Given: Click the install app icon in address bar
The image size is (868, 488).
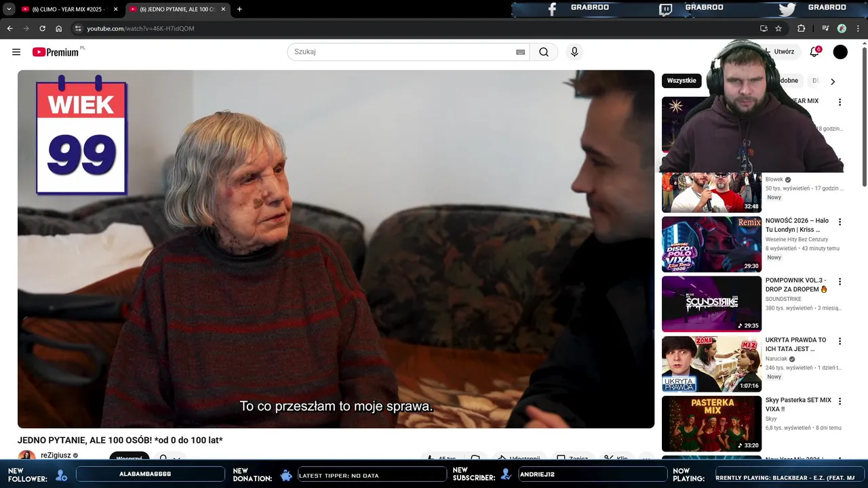Looking at the screenshot, I should 764,28.
